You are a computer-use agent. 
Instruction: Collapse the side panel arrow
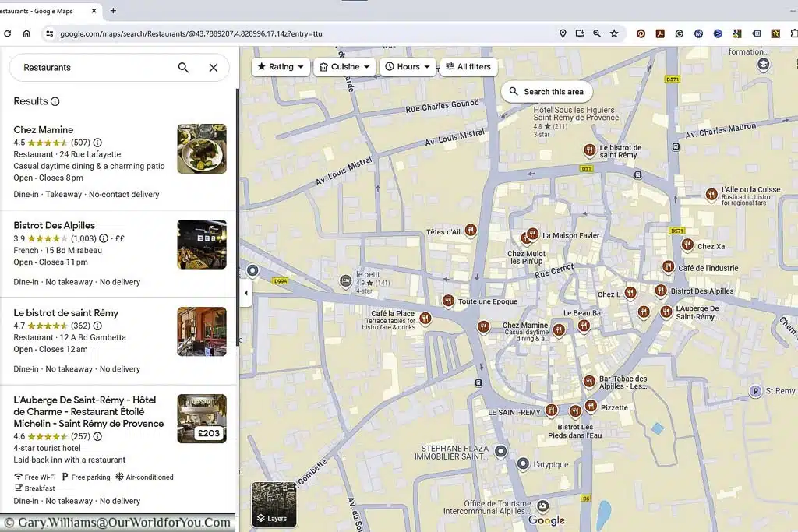pyautogui.click(x=245, y=293)
